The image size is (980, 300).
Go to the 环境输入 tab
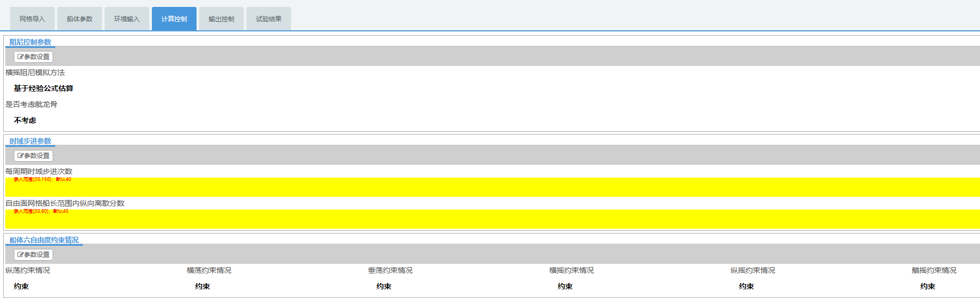(x=127, y=19)
